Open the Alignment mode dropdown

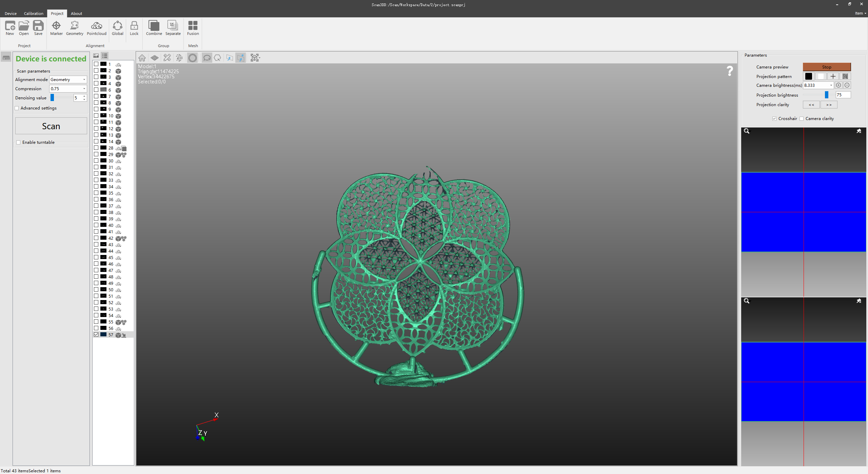click(68, 80)
